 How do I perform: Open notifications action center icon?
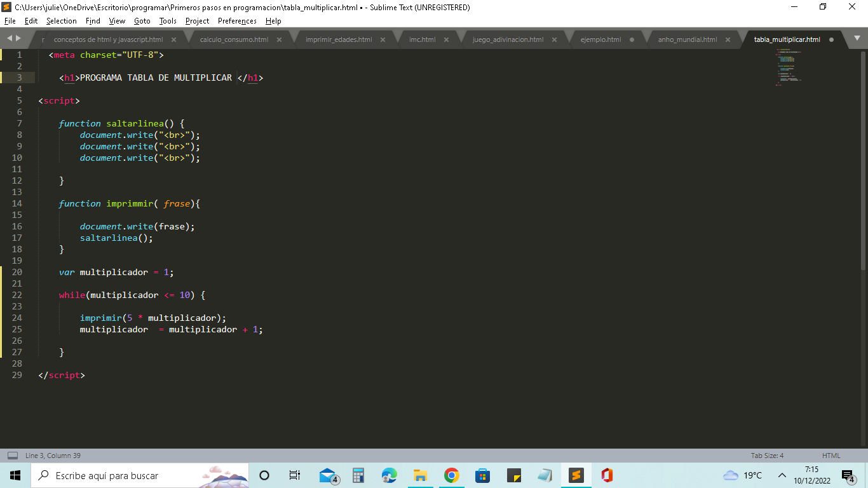point(848,475)
